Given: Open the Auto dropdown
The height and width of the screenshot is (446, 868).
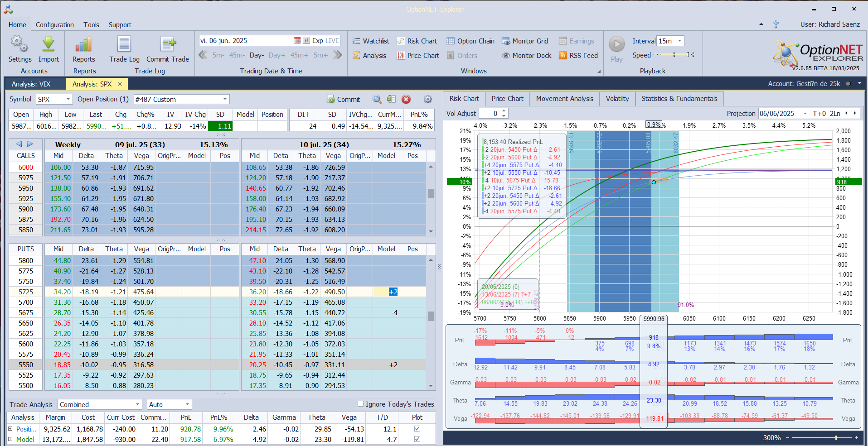Looking at the screenshot, I should point(187,404).
